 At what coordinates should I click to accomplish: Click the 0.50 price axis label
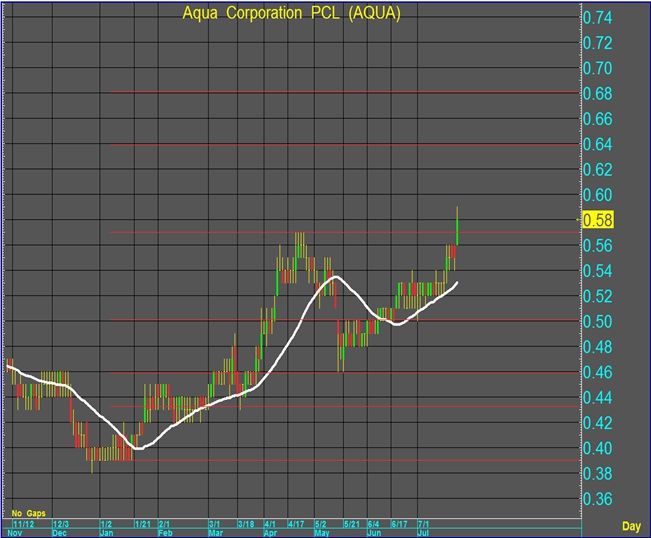coord(597,322)
